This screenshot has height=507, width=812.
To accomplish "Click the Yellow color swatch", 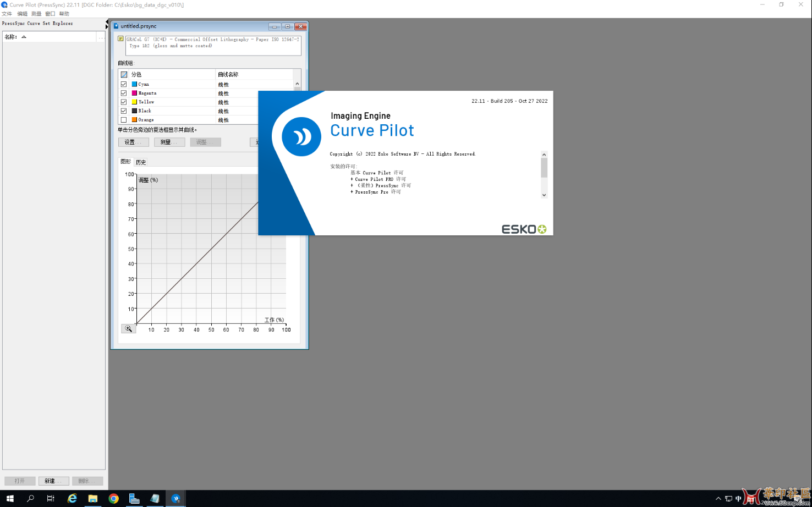I will pyautogui.click(x=134, y=102).
